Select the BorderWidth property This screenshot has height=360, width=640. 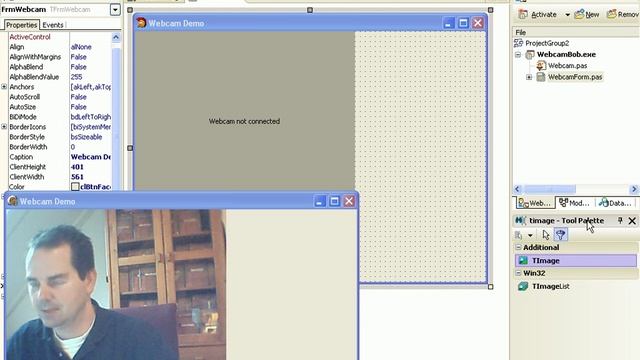point(28,147)
